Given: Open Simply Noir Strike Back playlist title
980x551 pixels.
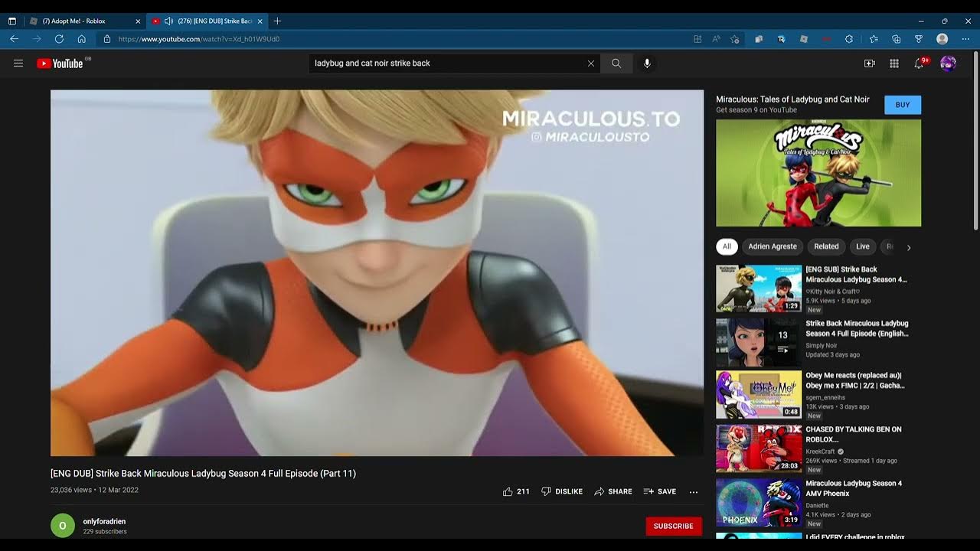Looking at the screenshot, I should pyautogui.click(x=857, y=328).
